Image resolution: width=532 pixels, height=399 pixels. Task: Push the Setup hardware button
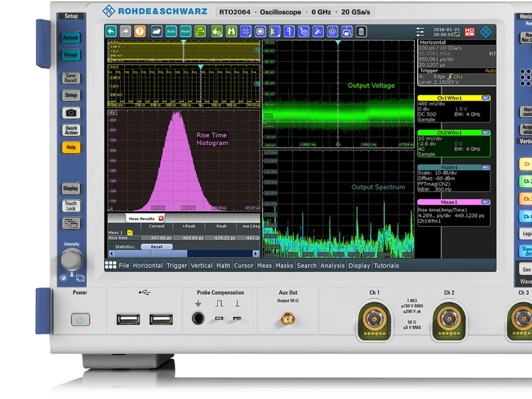(71, 95)
